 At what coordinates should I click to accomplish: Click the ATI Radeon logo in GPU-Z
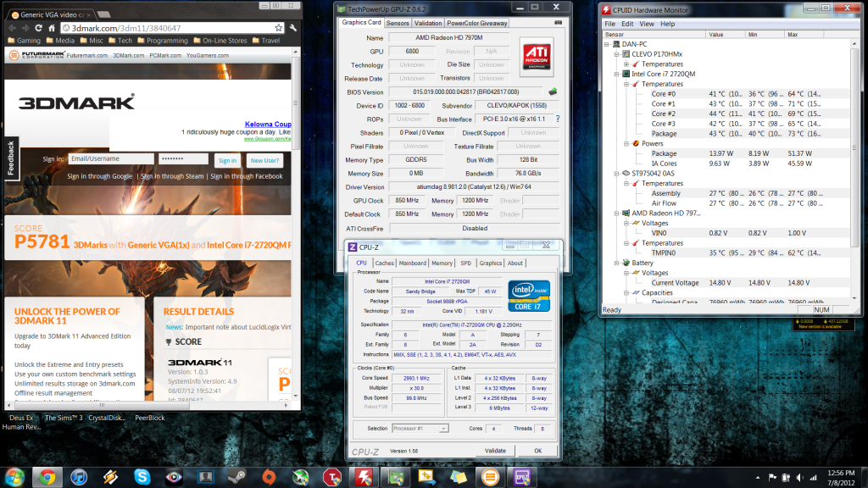point(537,57)
